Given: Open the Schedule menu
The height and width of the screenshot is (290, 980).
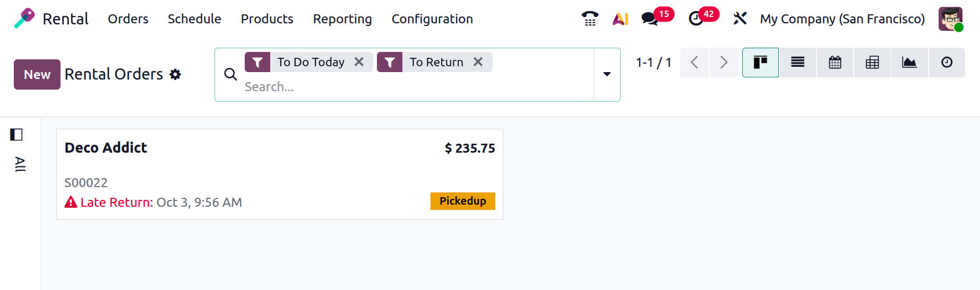Looking at the screenshot, I should [x=194, y=19].
